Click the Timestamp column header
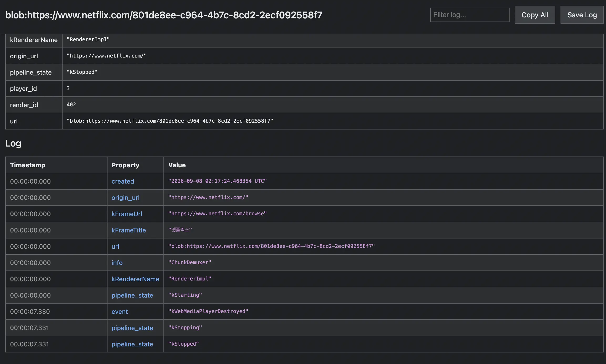This screenshot has height=364, width=606. (28, 165)
